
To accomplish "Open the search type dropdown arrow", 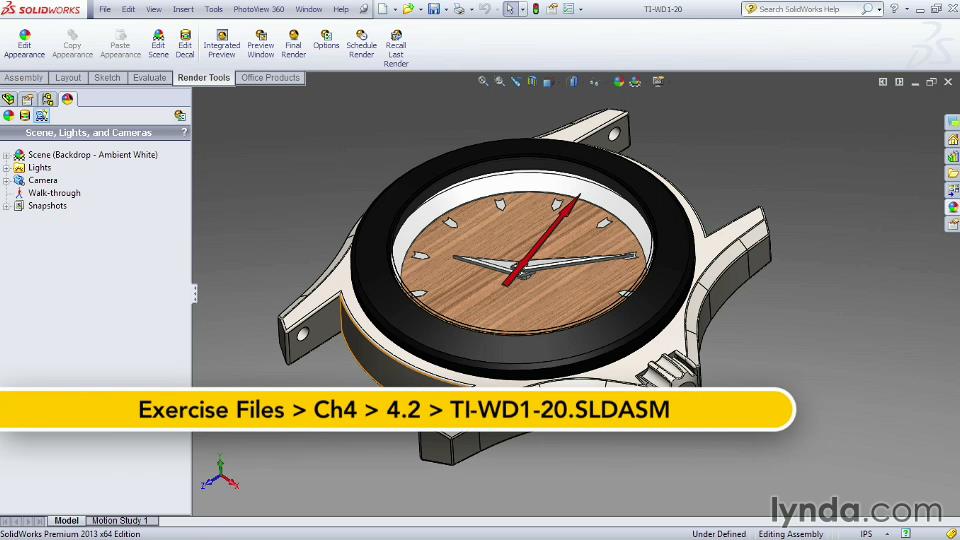I will [x=879, y=9].
